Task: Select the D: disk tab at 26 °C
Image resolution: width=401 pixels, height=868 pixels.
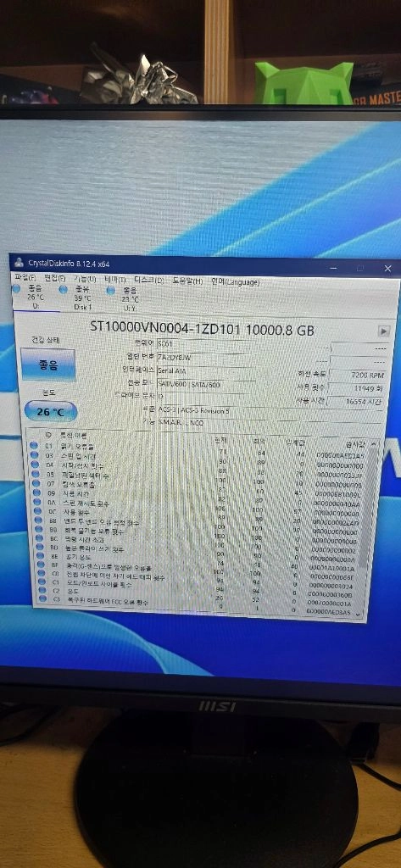Action: [36, 297]
